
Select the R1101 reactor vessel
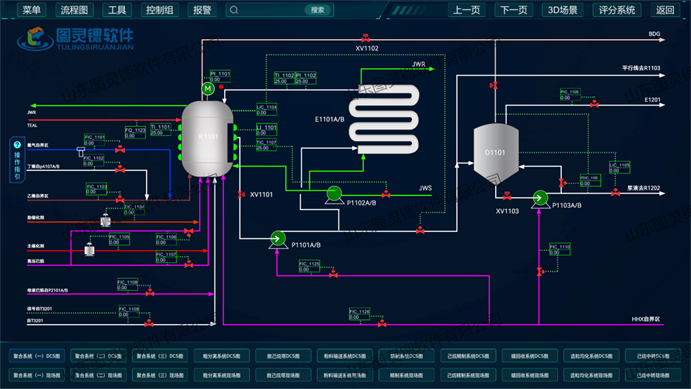(208, 138)
